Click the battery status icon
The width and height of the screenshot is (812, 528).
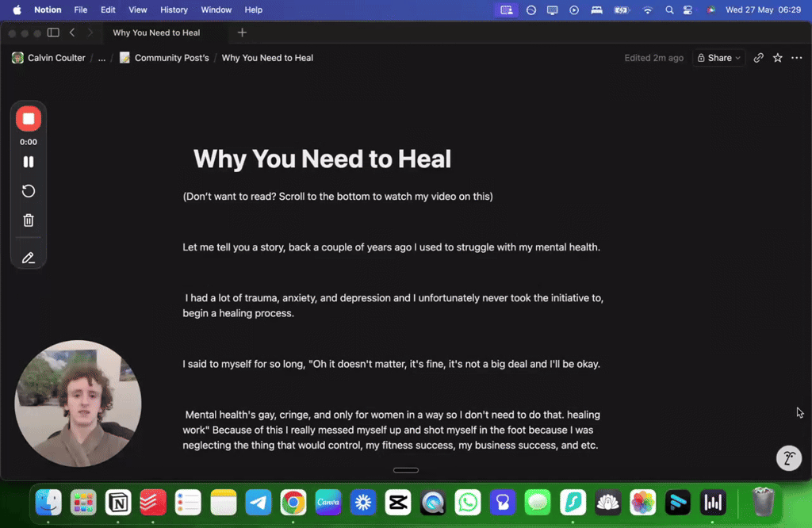[622, 10]
